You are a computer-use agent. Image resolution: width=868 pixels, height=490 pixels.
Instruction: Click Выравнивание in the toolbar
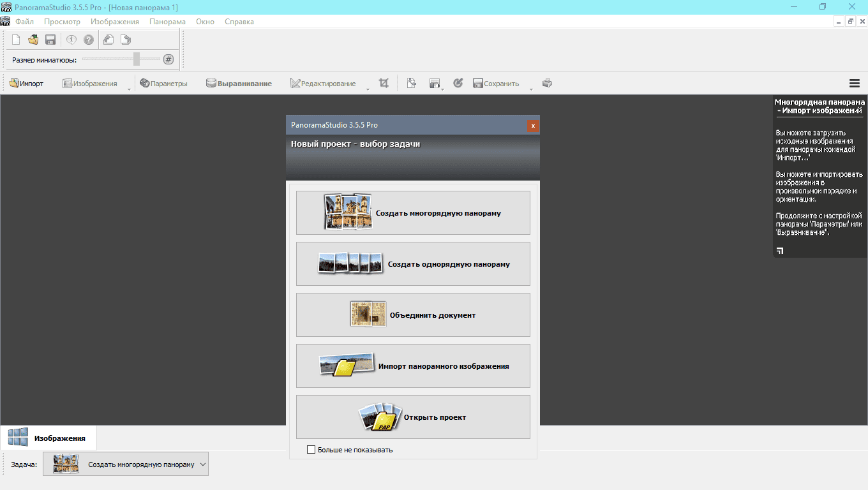click(x=239, y=84)
